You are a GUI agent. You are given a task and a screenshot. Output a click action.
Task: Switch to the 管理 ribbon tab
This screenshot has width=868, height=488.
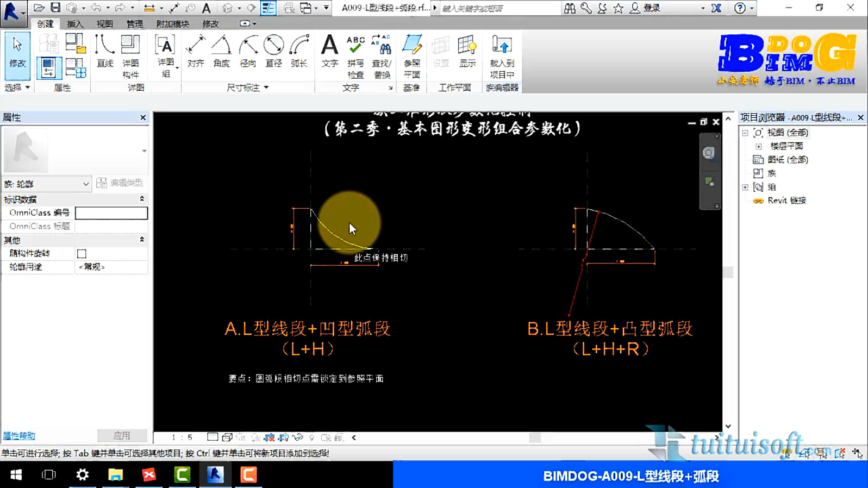(134, 24)
